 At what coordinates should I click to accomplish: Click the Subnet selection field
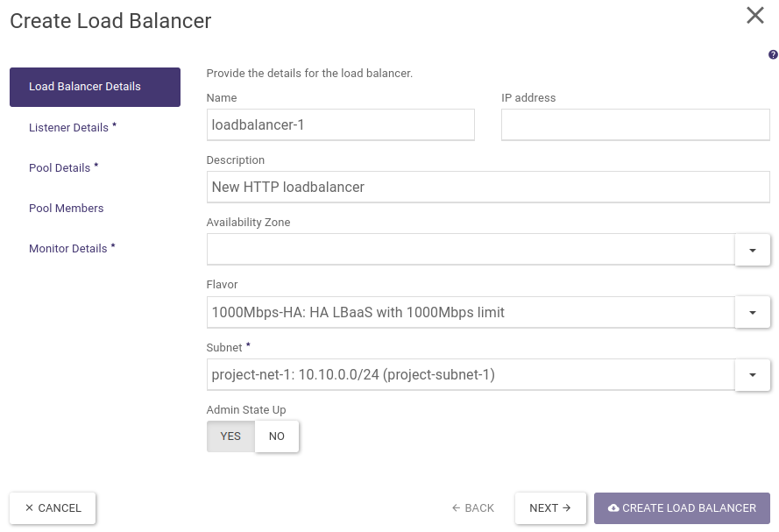(471, 374)
